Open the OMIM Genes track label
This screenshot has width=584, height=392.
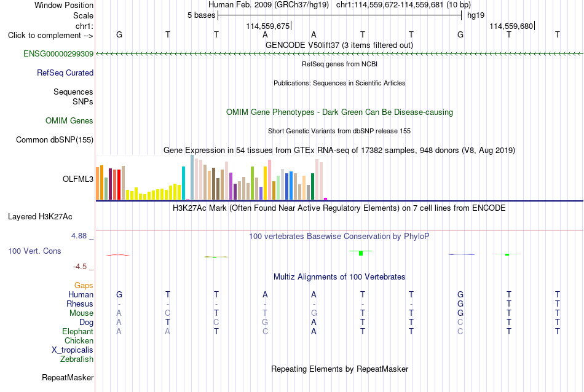point(69,120)
